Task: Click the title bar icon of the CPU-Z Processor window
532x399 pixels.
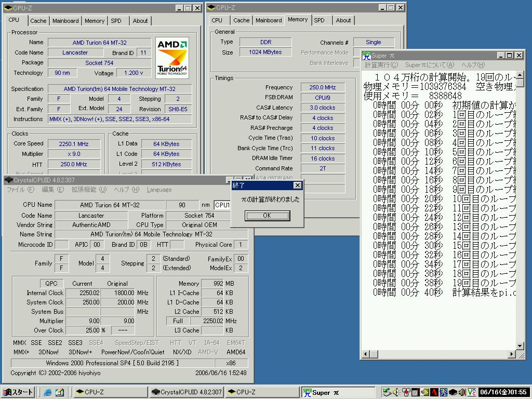Action: pos(8,8)
